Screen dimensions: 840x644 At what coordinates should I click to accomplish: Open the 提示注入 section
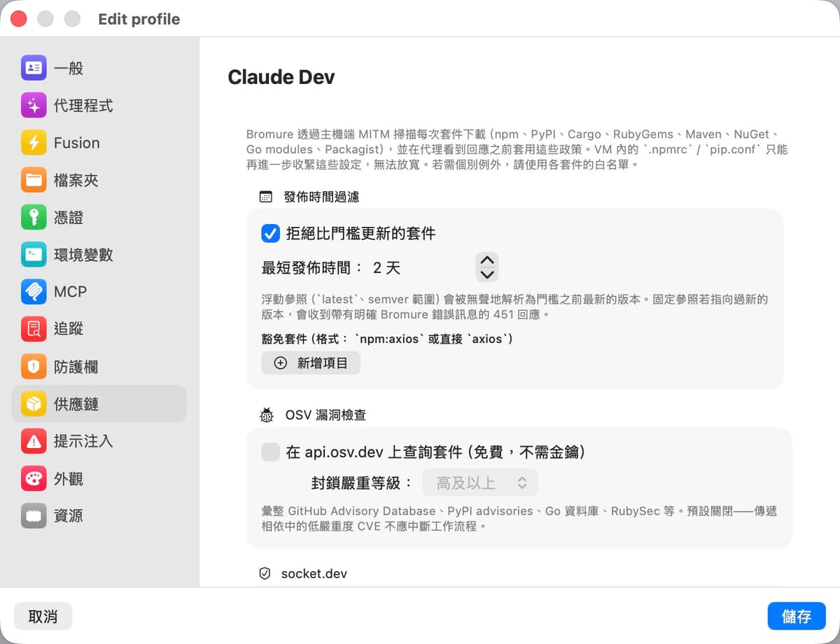pyautogui.click(x=99, y=441)
